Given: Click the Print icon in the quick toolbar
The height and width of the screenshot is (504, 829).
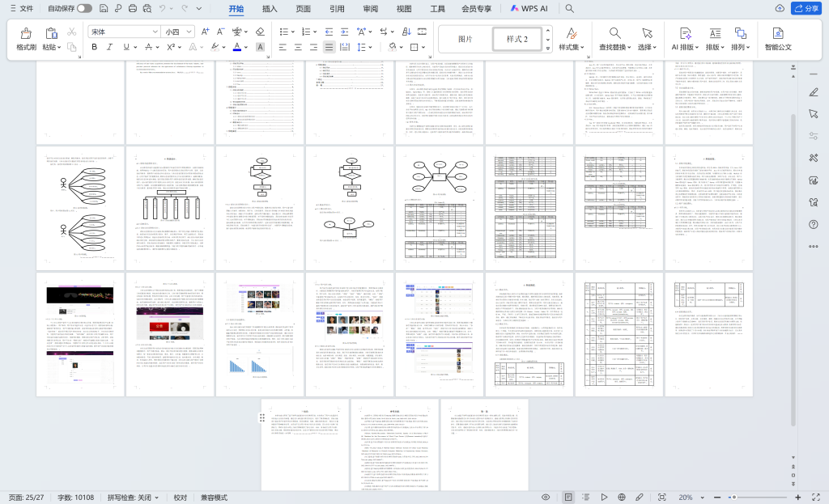Looking at the screenshot, I should pos(133,8).
